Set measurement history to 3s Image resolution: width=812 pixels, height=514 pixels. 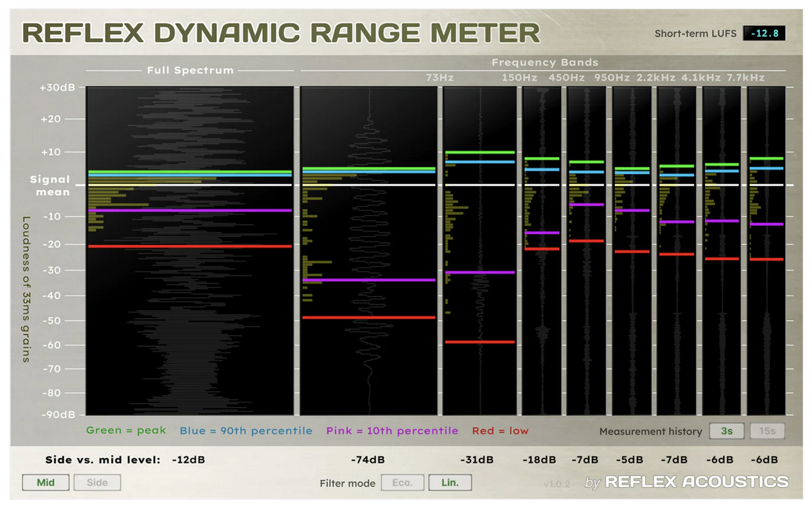pos(727,431)
